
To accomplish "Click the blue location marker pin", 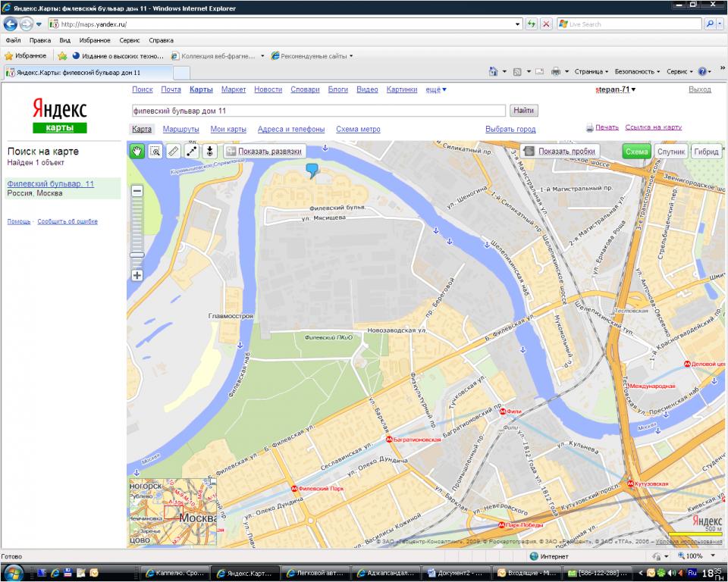I will pos(312,171).
